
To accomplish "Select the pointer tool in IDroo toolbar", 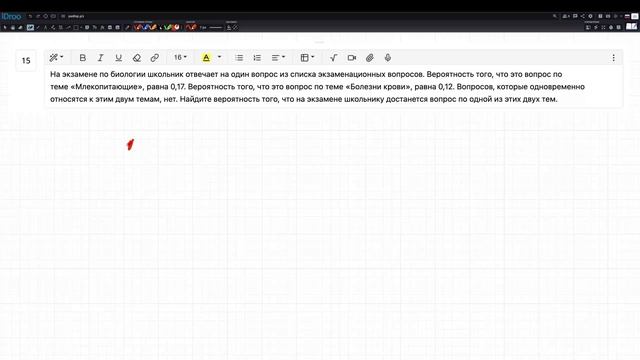I will click(x=5, y=27).
